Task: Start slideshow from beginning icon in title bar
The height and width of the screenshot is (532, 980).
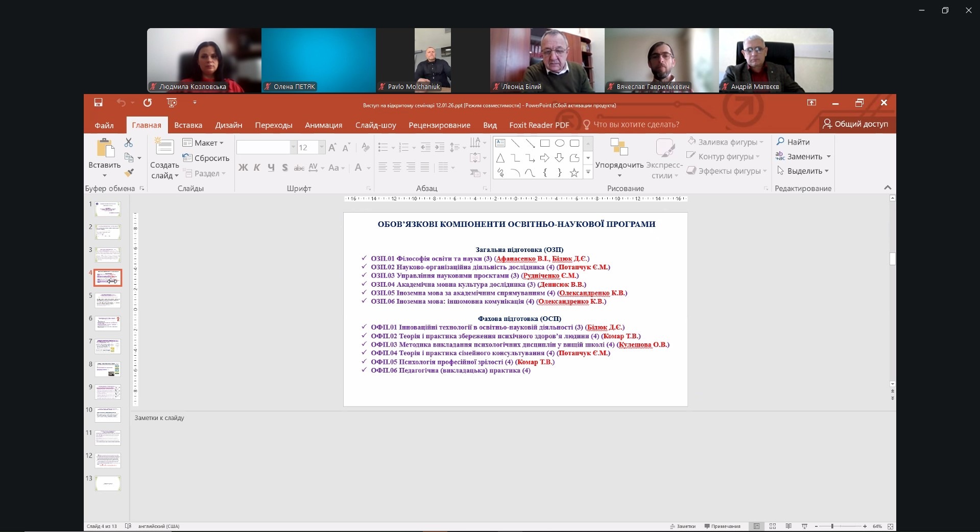Action: click(172, 103)
